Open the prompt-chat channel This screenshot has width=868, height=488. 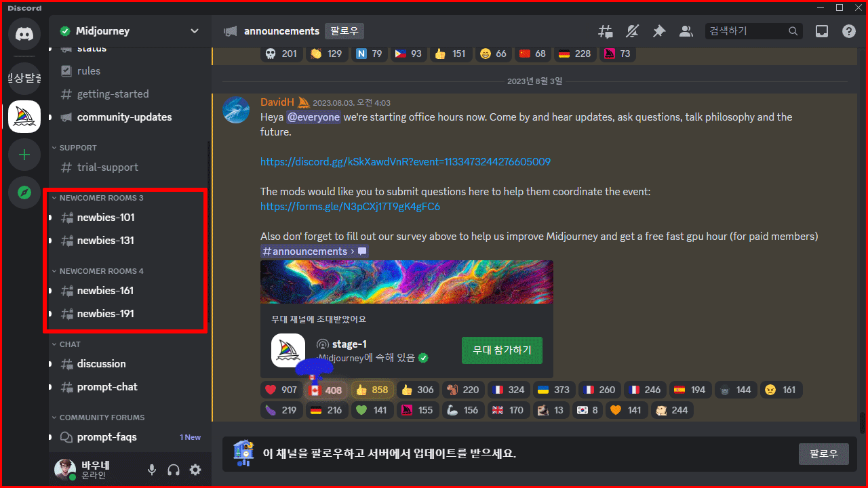click(129, 387)
